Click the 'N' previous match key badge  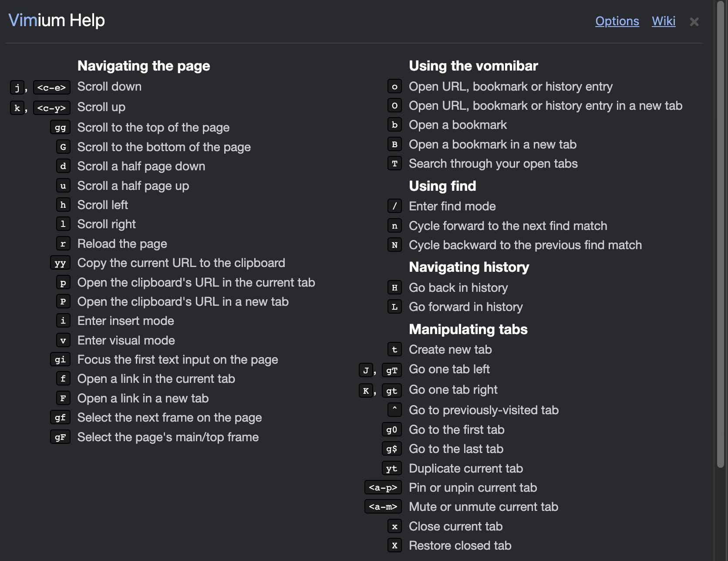(394, 245)
